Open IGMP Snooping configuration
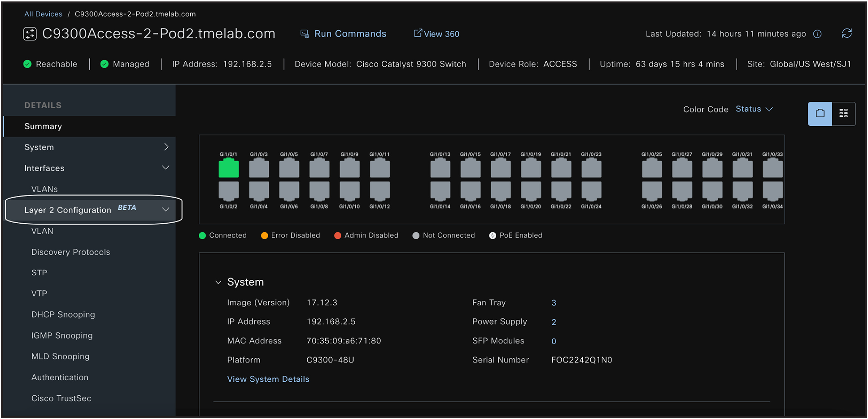 click(62, 335)
